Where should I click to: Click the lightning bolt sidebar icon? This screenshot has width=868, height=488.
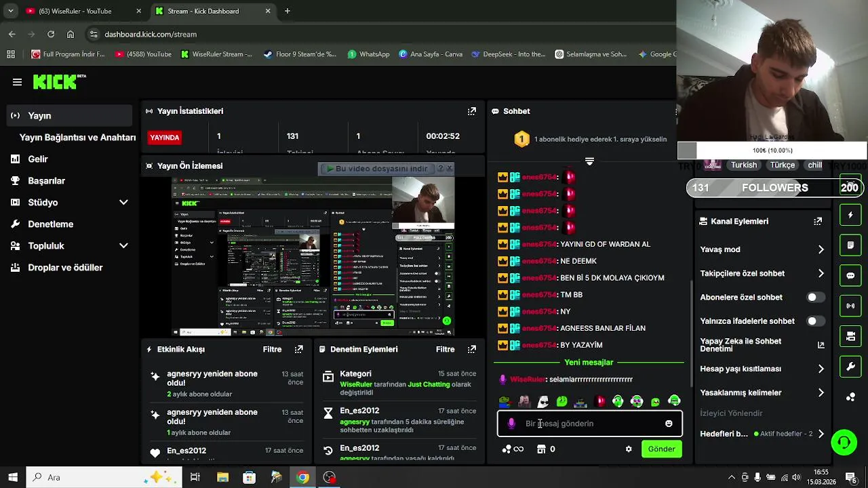(850, 215)
